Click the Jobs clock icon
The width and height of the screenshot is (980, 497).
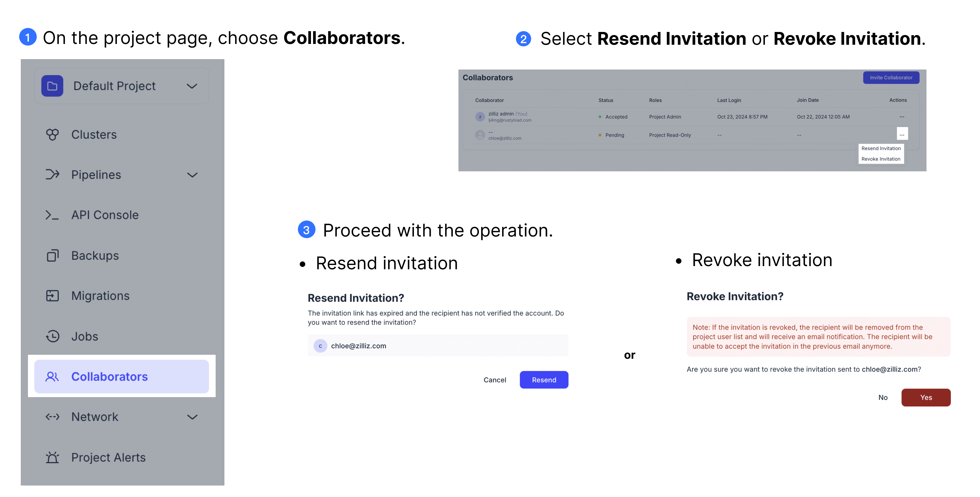[x=53, y=336]
